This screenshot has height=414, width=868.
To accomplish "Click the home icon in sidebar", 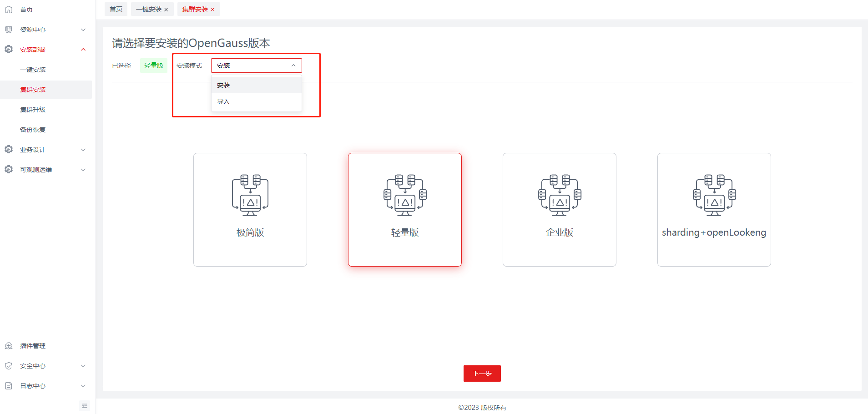I will (9, 10).
